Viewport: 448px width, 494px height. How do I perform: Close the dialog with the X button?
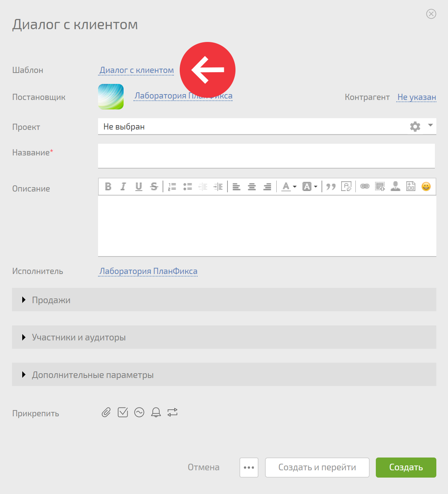pos(431,14)
